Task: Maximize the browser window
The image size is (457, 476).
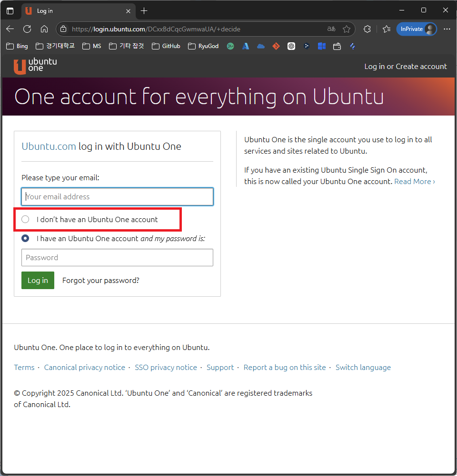Action: 424,10
